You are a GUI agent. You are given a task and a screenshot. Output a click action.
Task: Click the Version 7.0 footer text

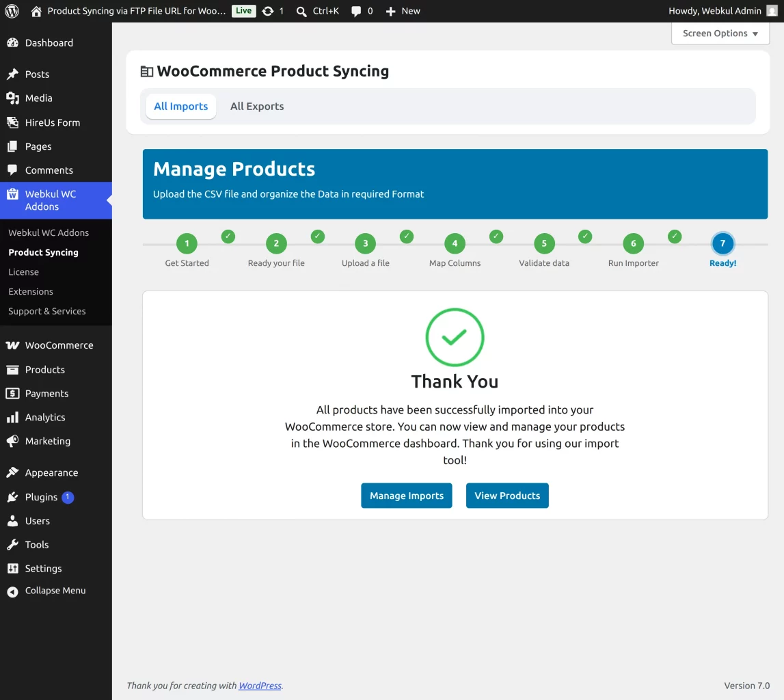[x=746, y=686]
